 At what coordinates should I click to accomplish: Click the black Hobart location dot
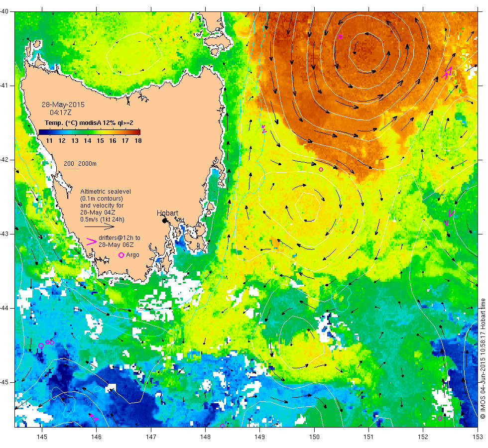[x=165, y=221]
